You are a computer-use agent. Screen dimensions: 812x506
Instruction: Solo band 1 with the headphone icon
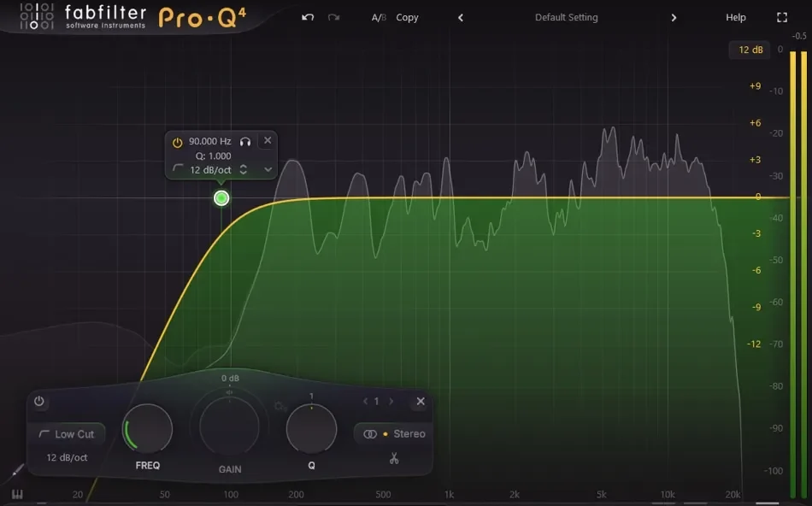click(x=247, y=140)
